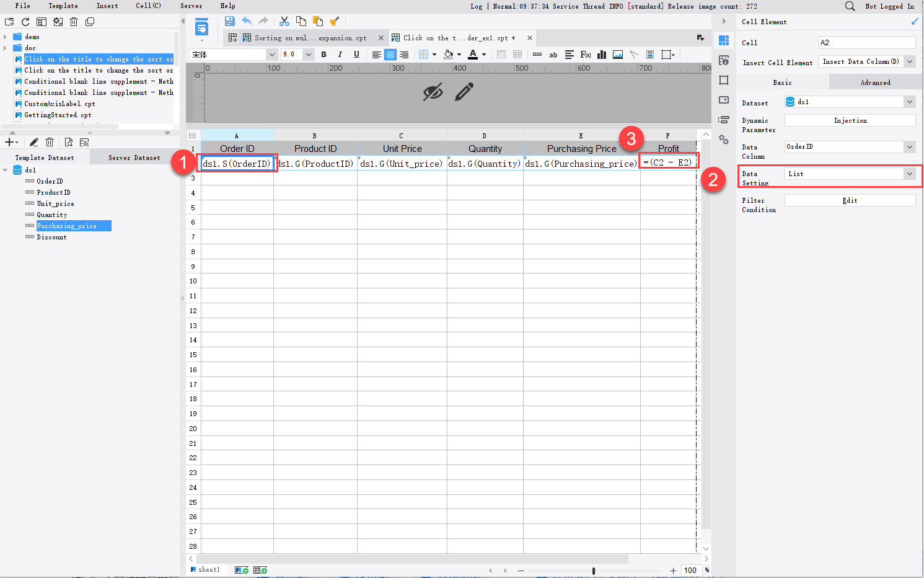
Task: Insert a formula with the F(x) icon
Action: point(586,55)
